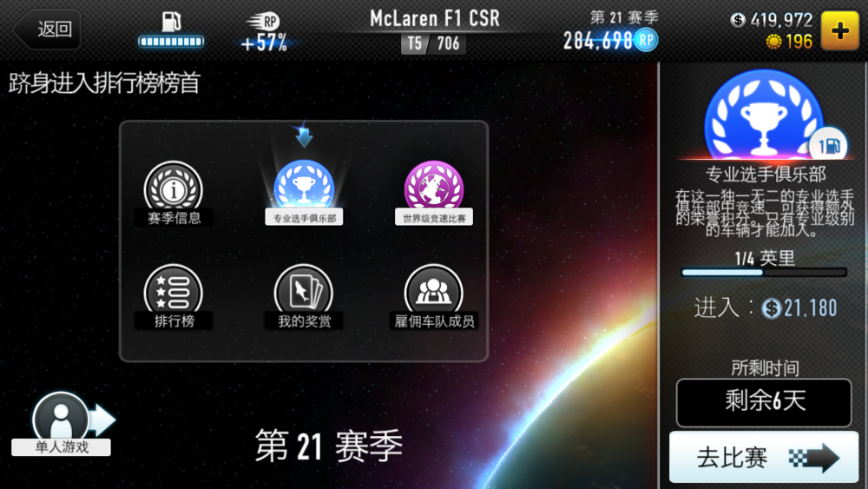Click the yellow plus add-currency button
868x489 pixels.
(x=839, y=30)
